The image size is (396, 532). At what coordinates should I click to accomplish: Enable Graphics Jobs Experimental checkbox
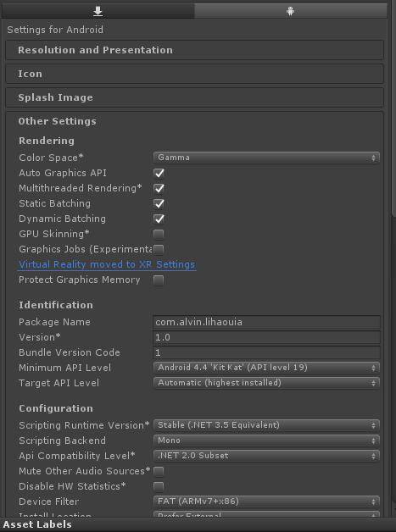click(x=159, y=249)
